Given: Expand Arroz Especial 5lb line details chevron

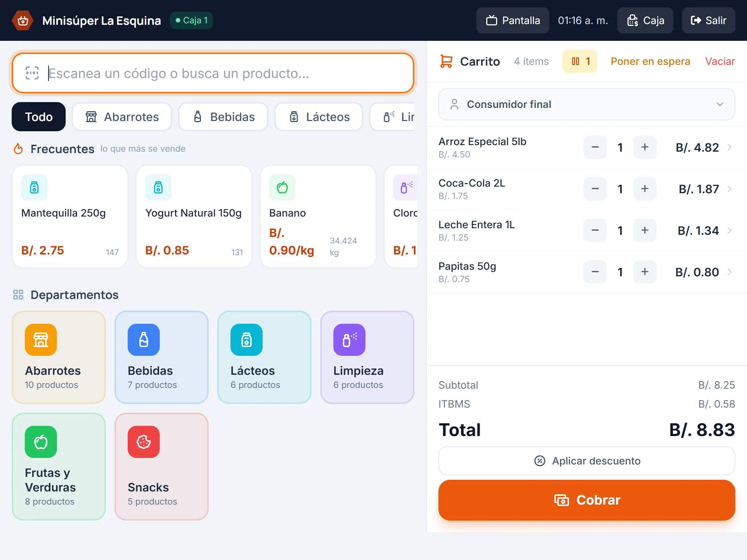Looking at the screenshot, I should (x=729, y=147).
